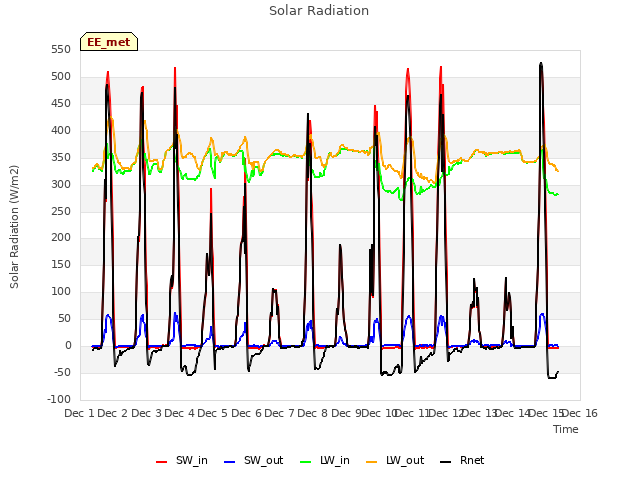Click the Dec 5 x-axis tick label
Viewport: 640px width, 480px height.
click(x=212, y=413)
